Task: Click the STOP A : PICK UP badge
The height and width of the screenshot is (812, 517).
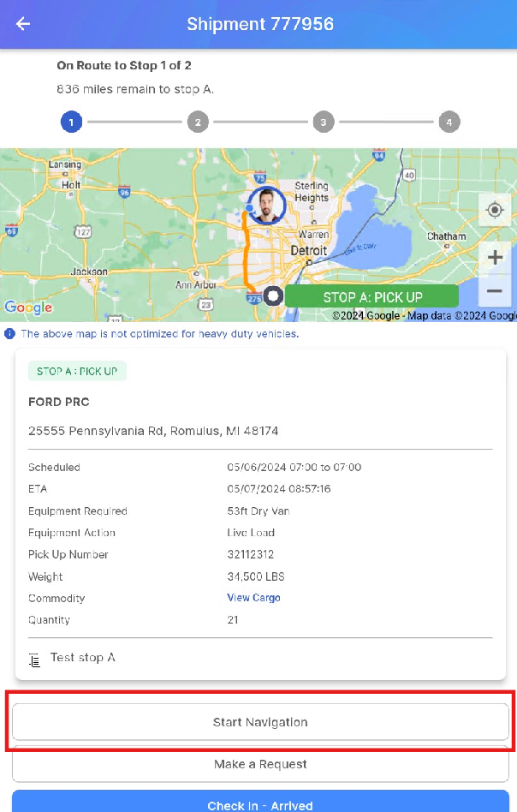Action: coord(77,371)
